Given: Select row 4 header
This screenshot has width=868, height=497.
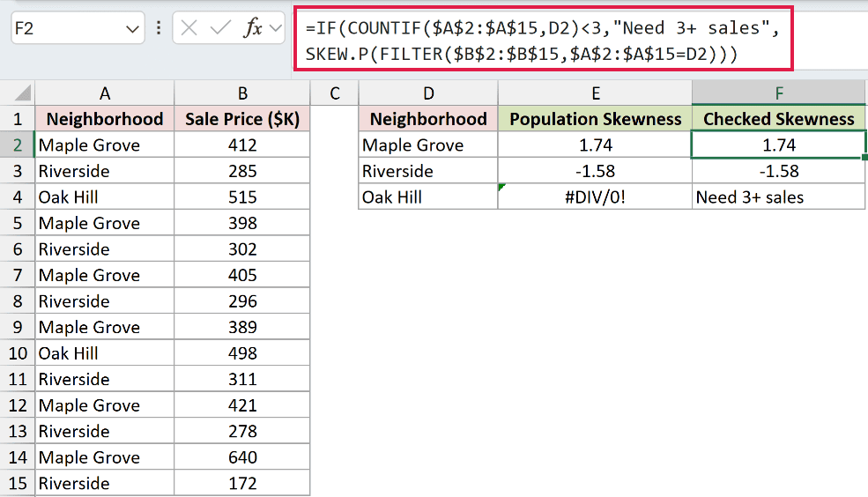Looking at the screenshot, I should [x=17, y=197].
